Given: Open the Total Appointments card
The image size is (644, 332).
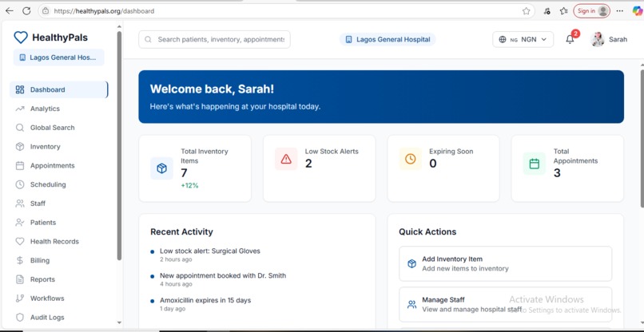Looking at the screenshot, I should [x=567, y=168].
